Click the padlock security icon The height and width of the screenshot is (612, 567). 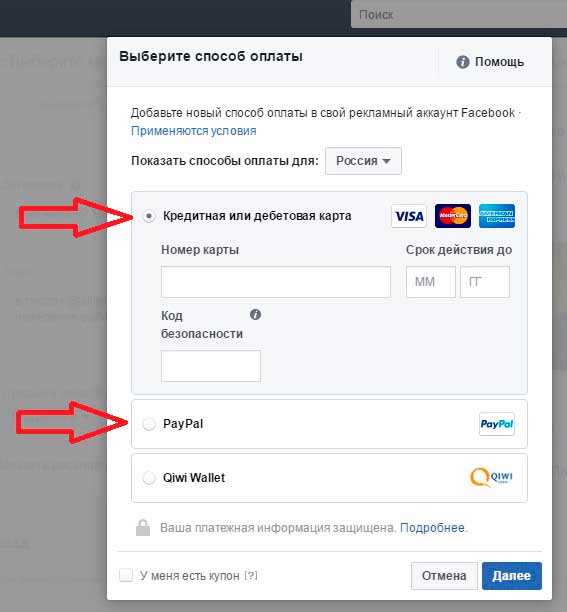(x=143, y=528)
